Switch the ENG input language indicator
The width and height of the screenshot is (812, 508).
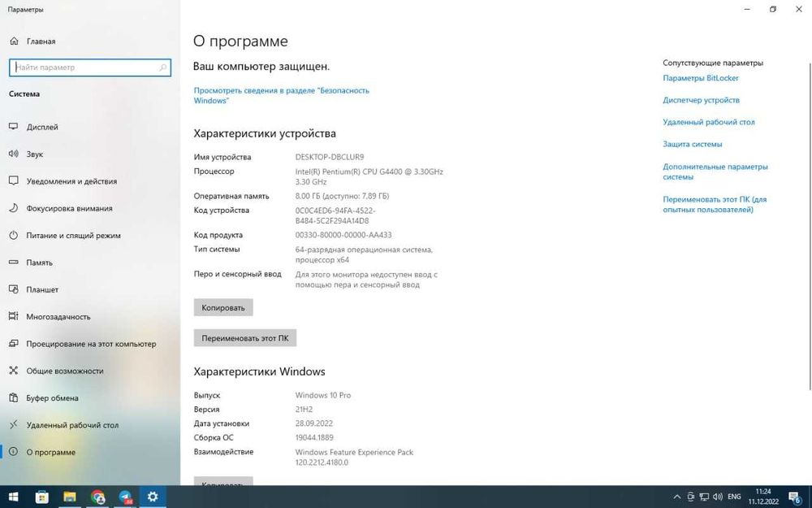coord(734,497)
